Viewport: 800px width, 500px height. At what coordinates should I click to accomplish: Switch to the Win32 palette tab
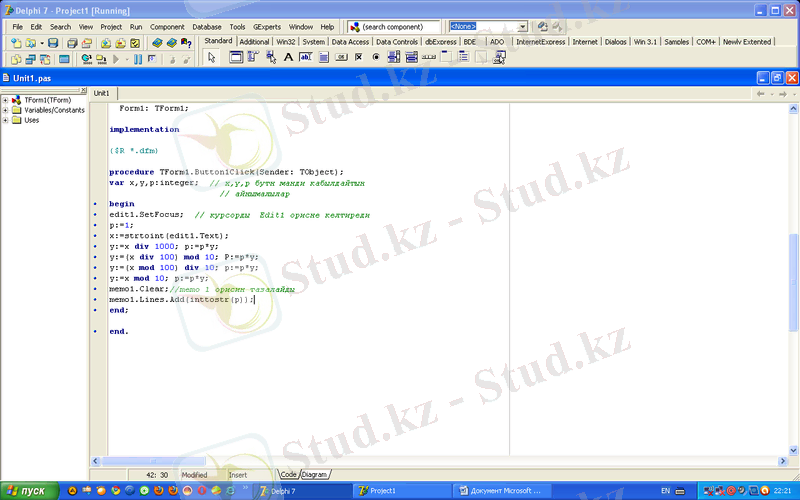[x=286, y=42]
